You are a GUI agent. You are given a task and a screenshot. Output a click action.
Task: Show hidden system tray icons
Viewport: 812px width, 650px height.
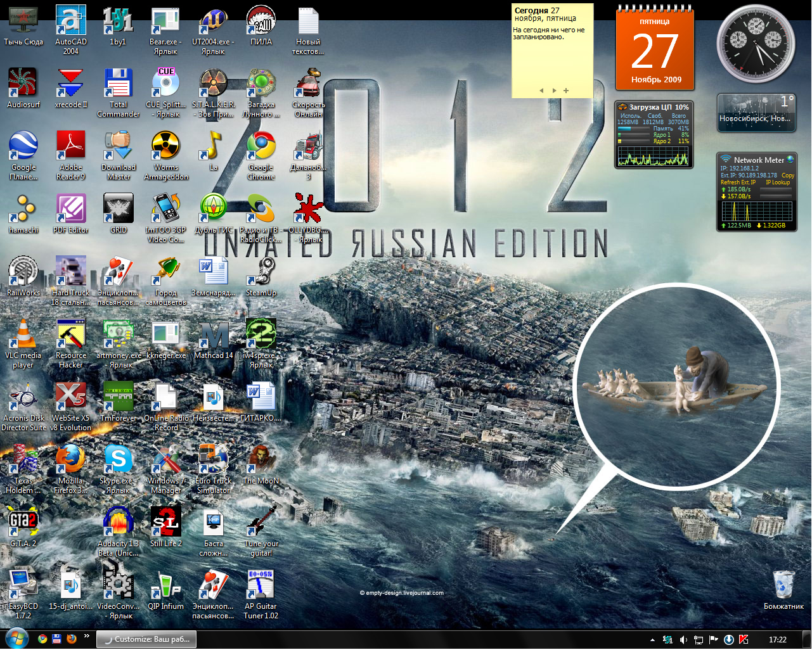tap(652, 640)
